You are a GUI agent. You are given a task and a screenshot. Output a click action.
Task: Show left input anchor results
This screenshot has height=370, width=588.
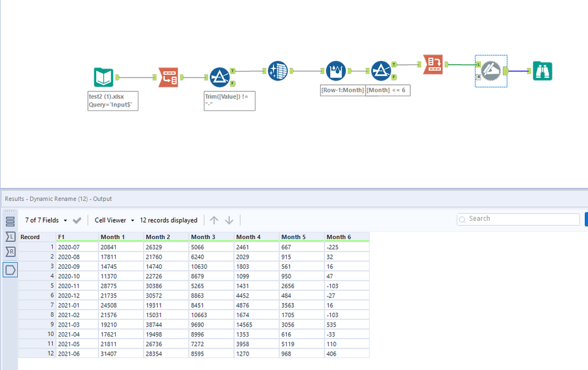[10, 237]
